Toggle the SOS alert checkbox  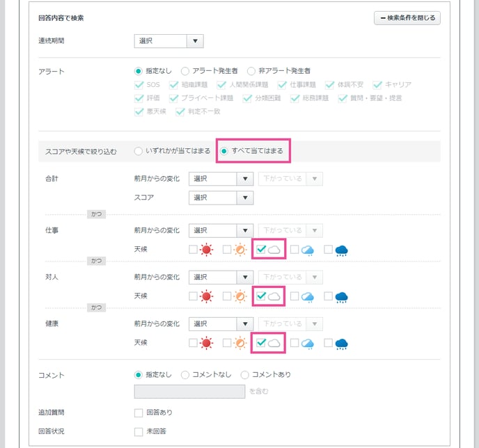(139, 85)
